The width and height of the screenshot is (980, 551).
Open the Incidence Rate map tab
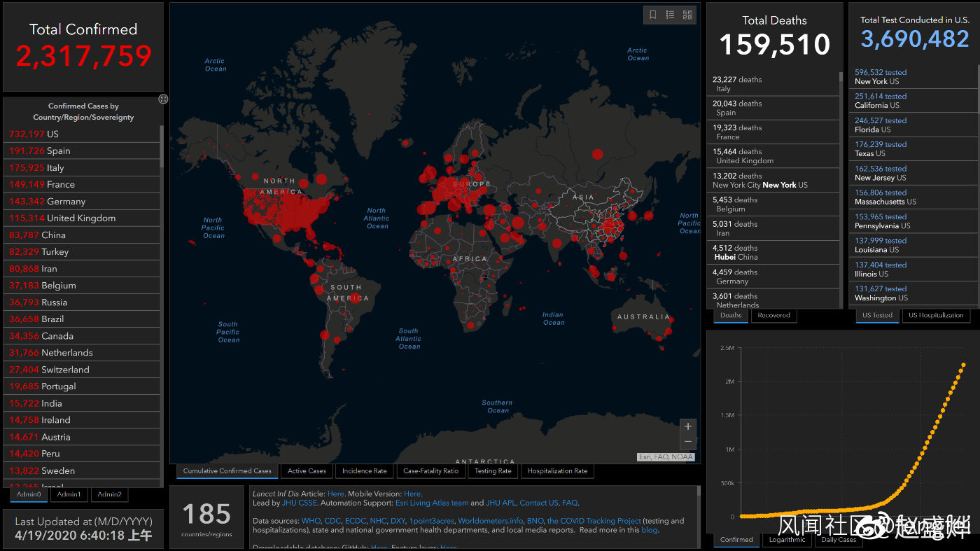click(x=365, y=471)
